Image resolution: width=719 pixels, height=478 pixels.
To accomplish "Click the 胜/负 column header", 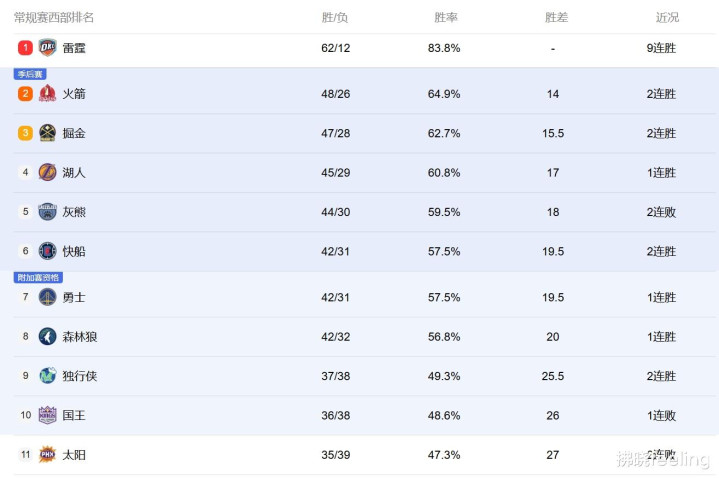I will 335,18.
